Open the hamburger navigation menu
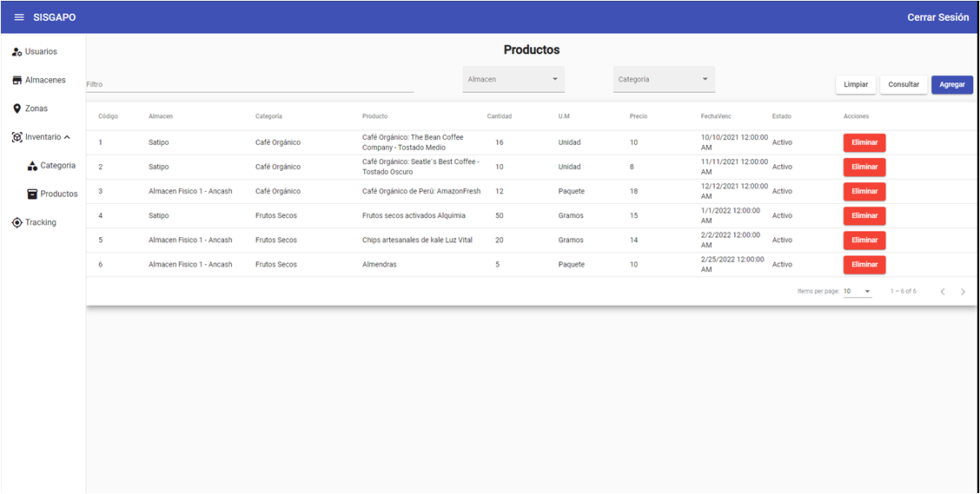The width and height of the screenshot is (980, 494). [19, 17]
